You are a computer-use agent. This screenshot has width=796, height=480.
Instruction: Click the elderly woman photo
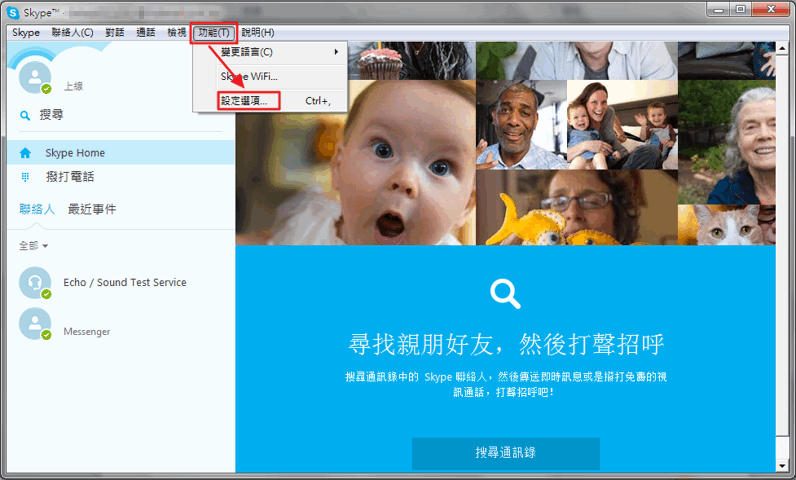726,142
